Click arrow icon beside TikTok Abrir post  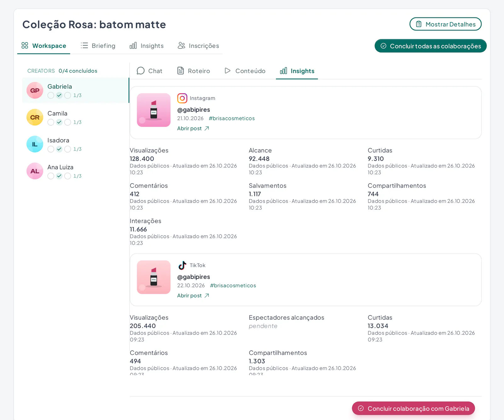(x=207, y=296)
